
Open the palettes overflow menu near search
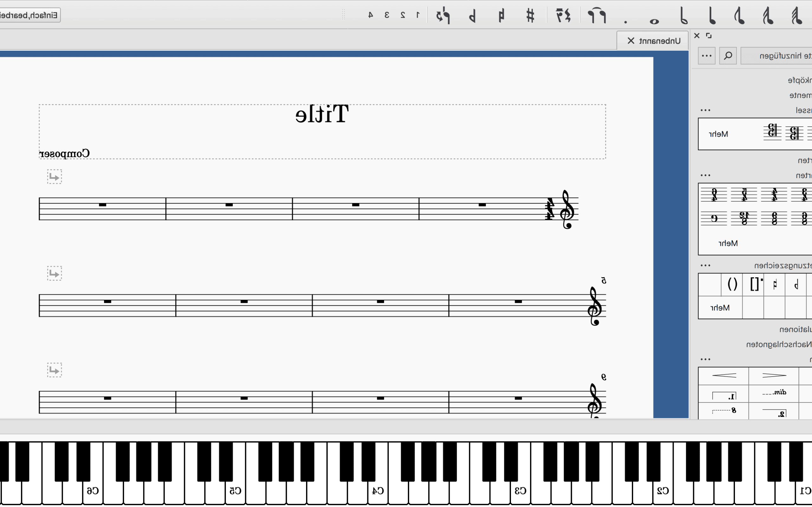tap(707, 55)
